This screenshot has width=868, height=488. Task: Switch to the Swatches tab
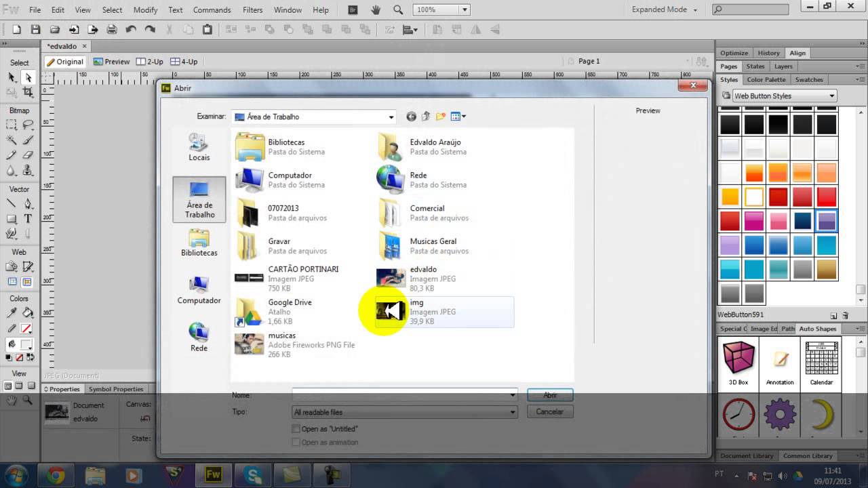[809, 79]
